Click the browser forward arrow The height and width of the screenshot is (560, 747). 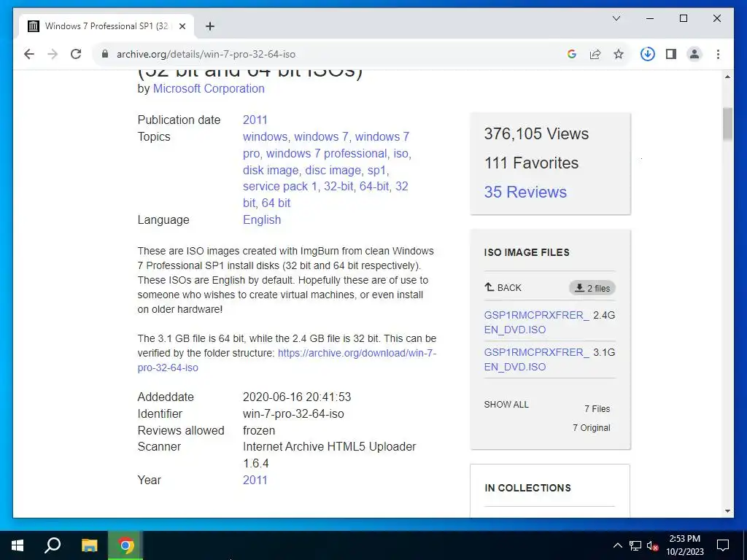click(x=53, y=54)
